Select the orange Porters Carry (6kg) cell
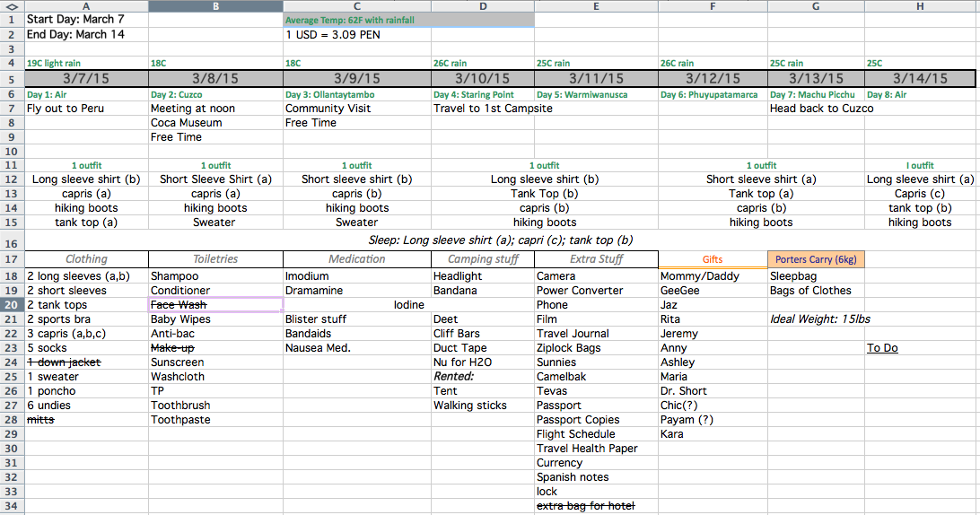Screen dimensions: 980x515 click(x=816, y=259)
